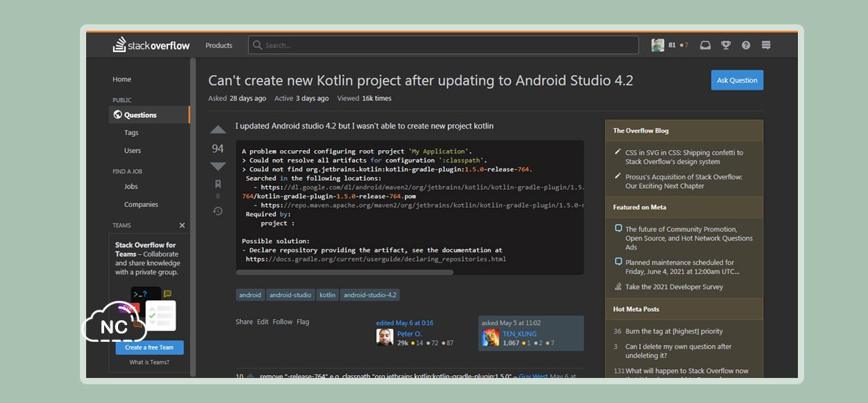Click Share below the question
Screen dimensions: 868x403
[x=244, y=322]
